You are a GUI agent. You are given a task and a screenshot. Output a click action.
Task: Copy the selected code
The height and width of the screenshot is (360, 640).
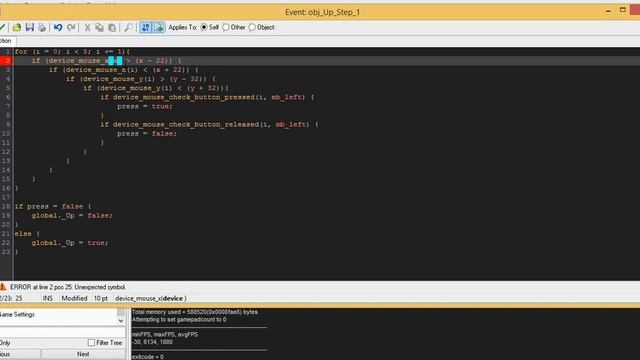pos(99,27)
